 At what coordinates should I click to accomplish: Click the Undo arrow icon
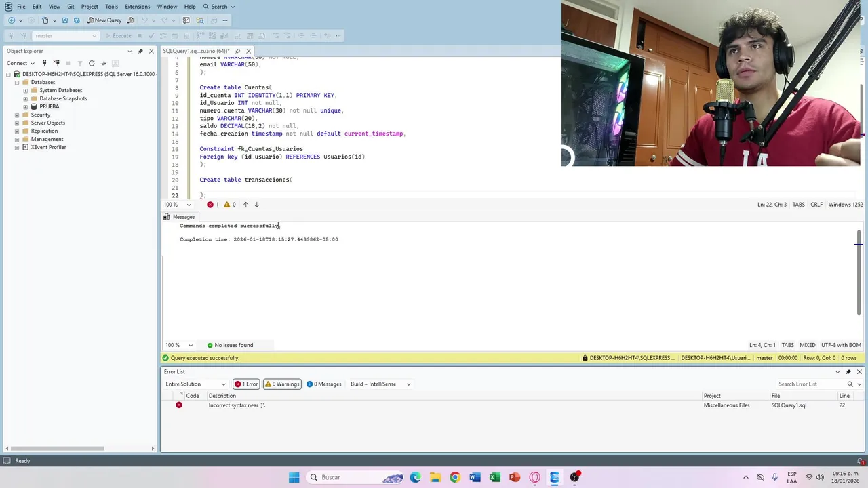[x=144, y=20]
